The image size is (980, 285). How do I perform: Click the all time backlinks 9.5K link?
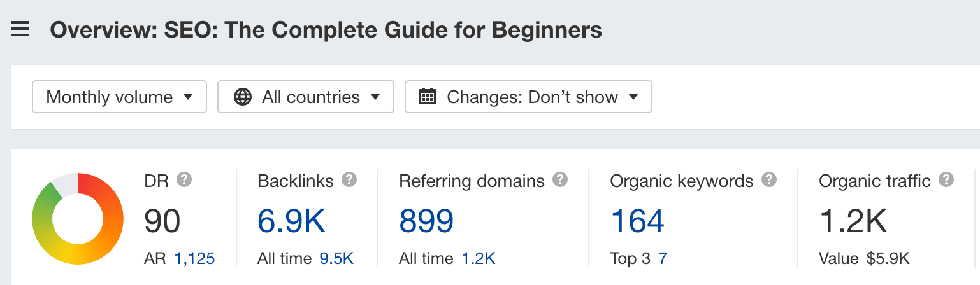tap(335, 259)
